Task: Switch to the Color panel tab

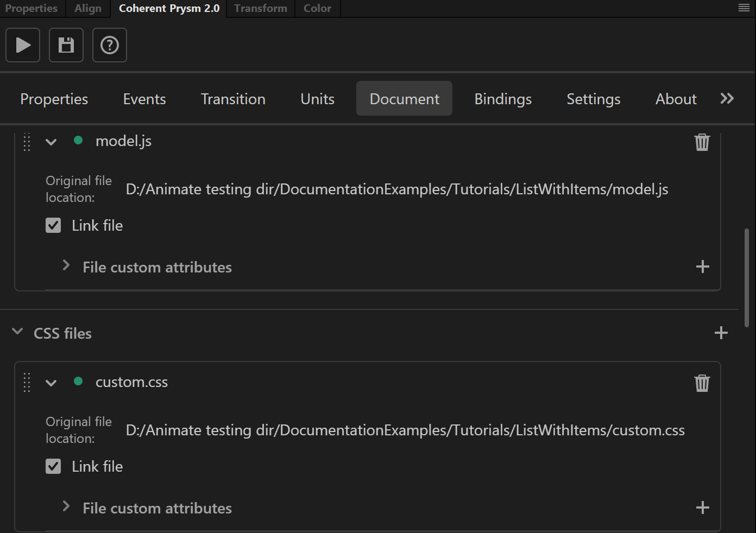Action: [x=317, y=8]
